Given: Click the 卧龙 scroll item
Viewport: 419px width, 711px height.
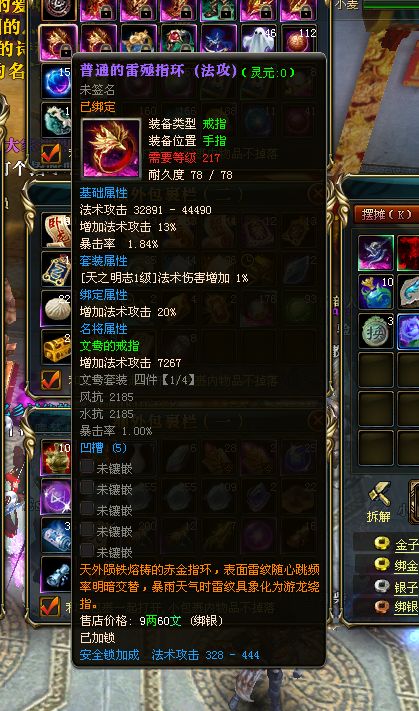Looking at the screenshot, I should click(57, 231).
